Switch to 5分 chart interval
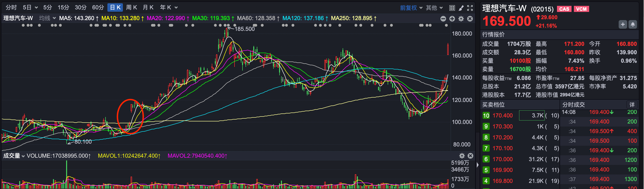Screen dimensions: 644x189 48,7
